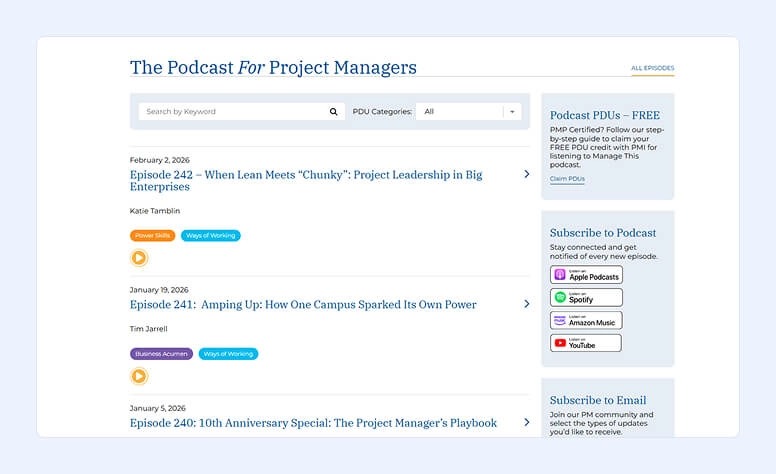This screenshot has width=776, height=474.
Task: Open Episode 241 Amping Up title
Action: [x=303, y=305]
